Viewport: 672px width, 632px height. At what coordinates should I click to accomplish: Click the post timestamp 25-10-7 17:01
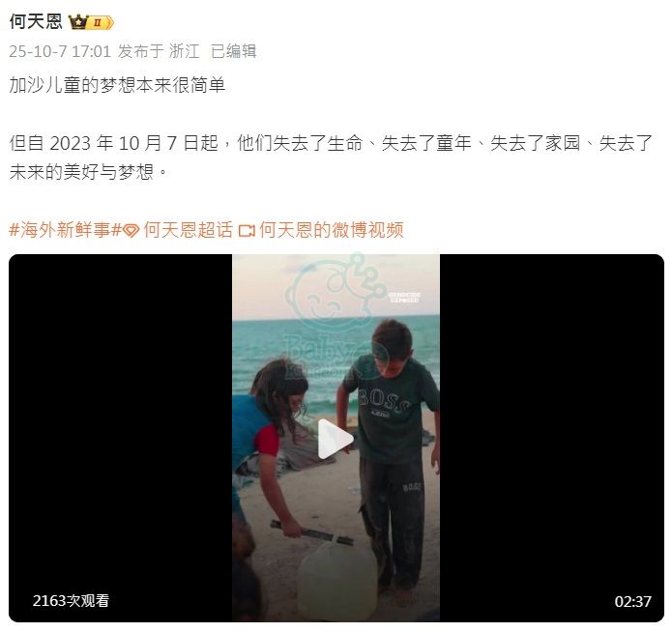point(60,51)
